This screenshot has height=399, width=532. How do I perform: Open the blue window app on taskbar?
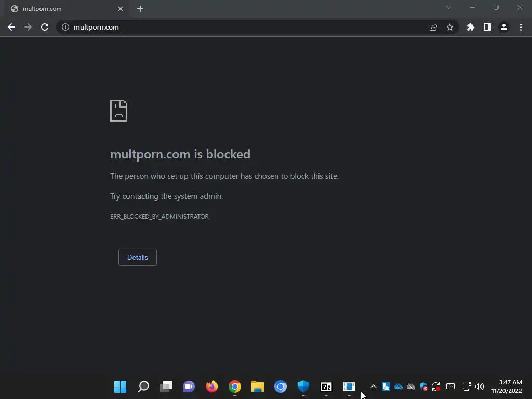(349, 387)
